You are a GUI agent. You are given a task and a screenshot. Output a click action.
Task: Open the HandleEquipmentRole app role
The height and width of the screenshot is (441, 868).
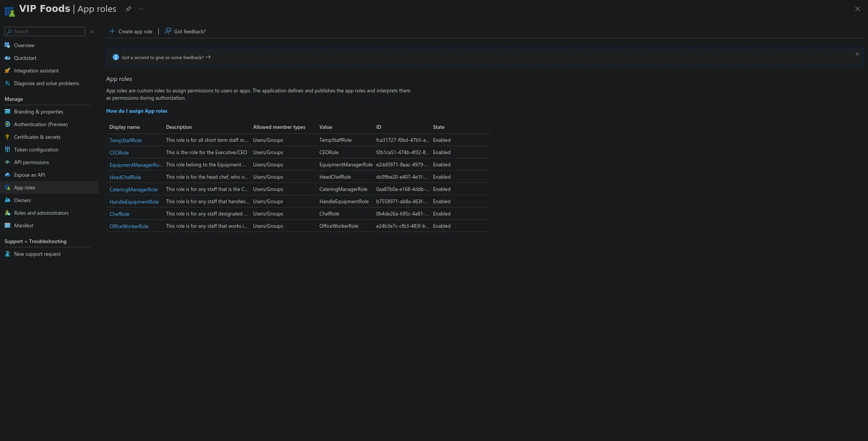coord(134,202)
